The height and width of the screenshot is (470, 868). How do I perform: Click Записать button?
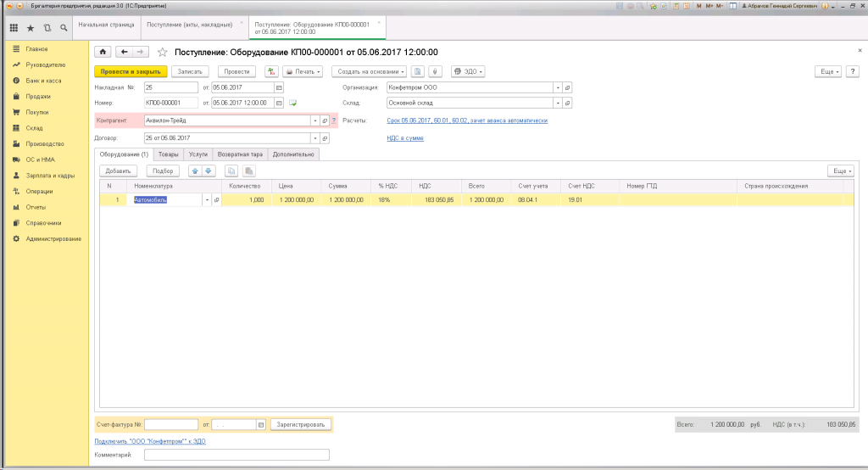click(190, 71)
